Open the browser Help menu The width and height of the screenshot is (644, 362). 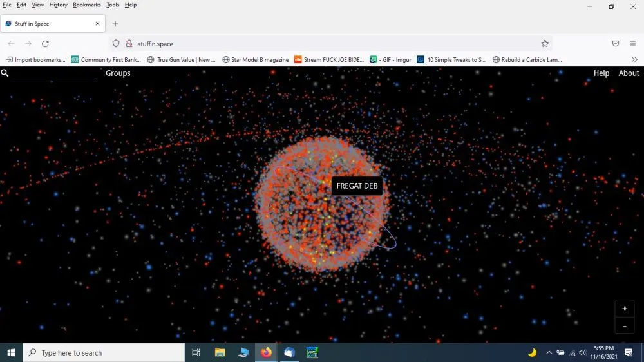(x=131, y=5)
